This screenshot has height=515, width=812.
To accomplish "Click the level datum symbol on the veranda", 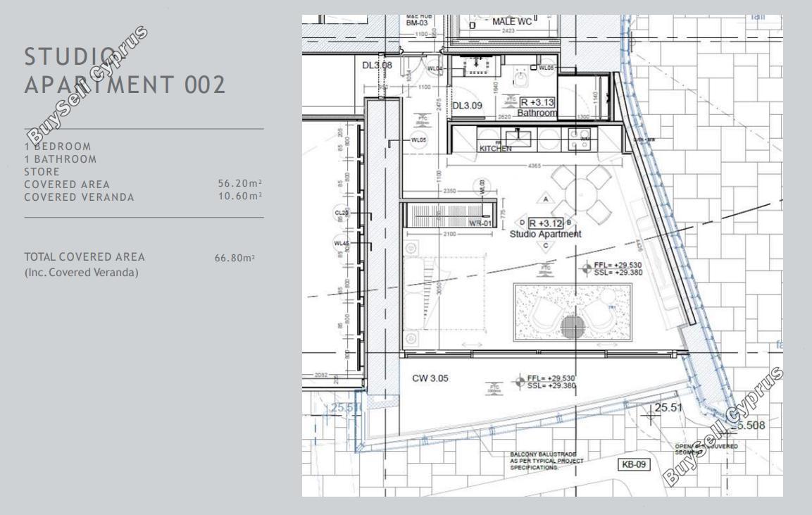I will point(520,382).
